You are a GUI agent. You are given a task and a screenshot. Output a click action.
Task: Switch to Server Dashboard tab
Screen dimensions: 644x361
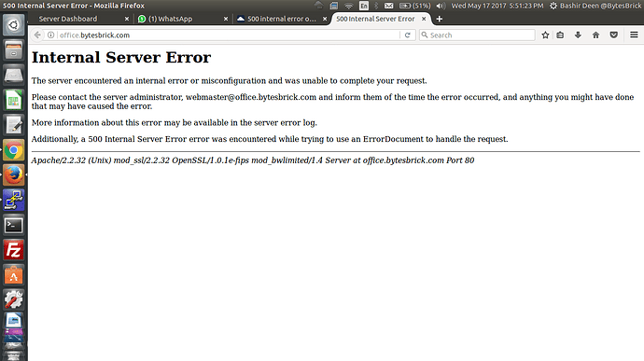click(68, 19)
